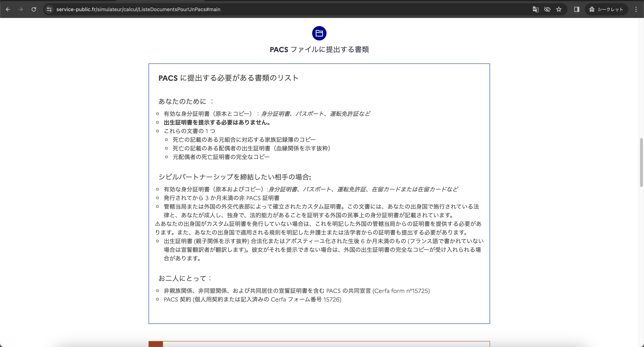The image size is (644, 347).
Task: Click the PACS 契約 Cerfa 15726 line
Action: [252, 299]
